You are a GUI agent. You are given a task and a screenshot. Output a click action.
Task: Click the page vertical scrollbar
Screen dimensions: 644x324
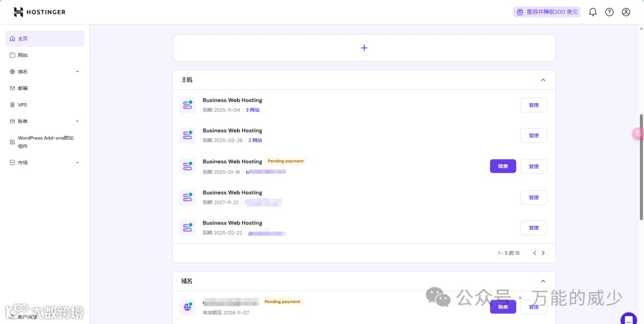tap(641, 167)
